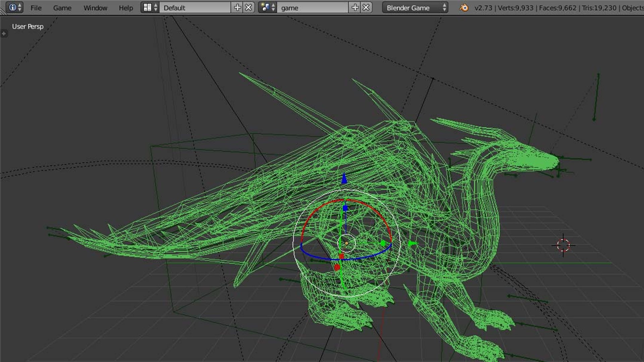This screenshot has height=362, width=644.
Task: Open the Window menu
Action: (x=95, y=8)
